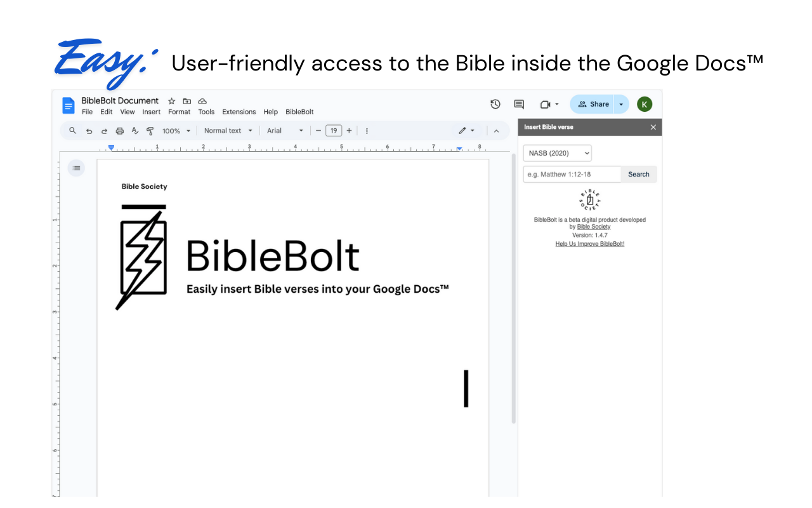This screenshot has height=508, width=812.
Task: Open the Zoom 100% dropdown
Action: [176, 131]
